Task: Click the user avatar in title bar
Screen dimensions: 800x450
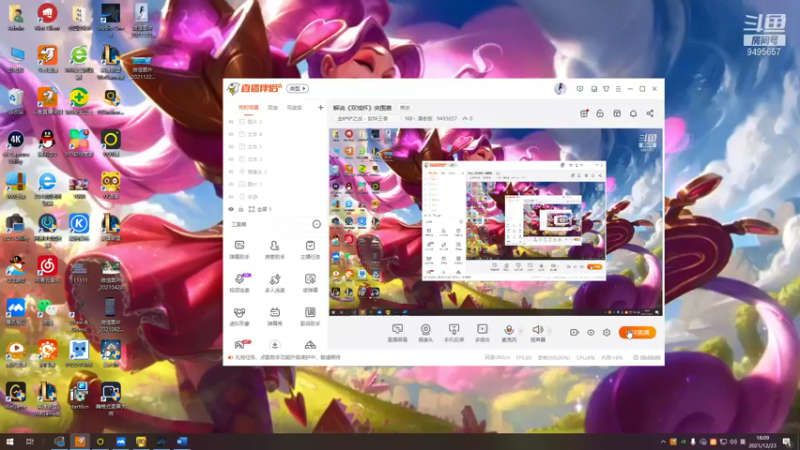Action: click(x=560, y=89)
